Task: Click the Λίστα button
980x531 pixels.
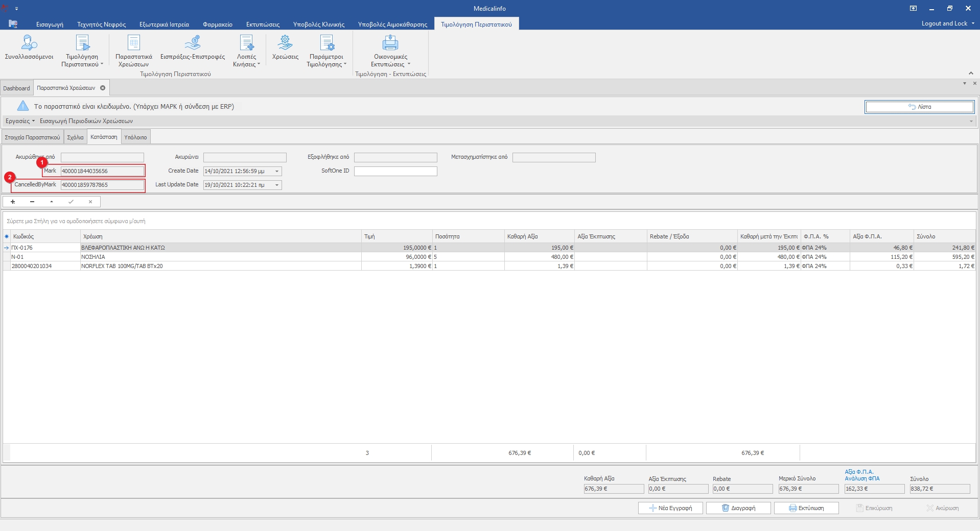Action: click(919, 107)
